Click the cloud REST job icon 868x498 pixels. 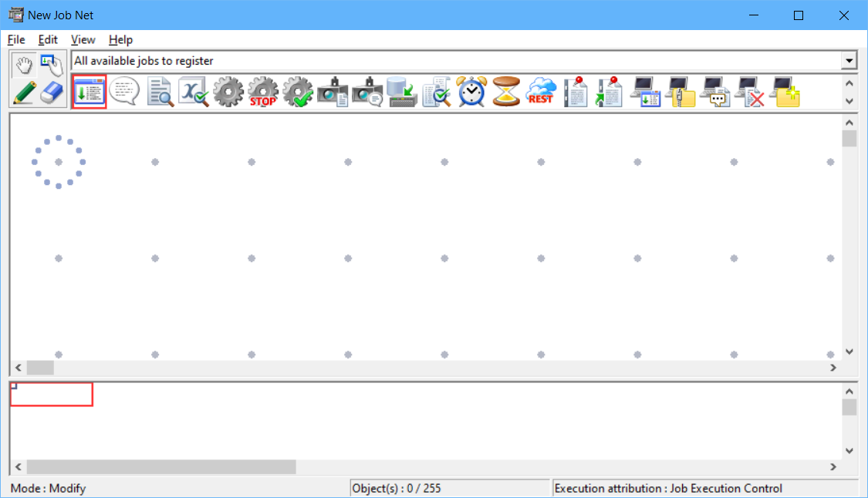[541, 92]
